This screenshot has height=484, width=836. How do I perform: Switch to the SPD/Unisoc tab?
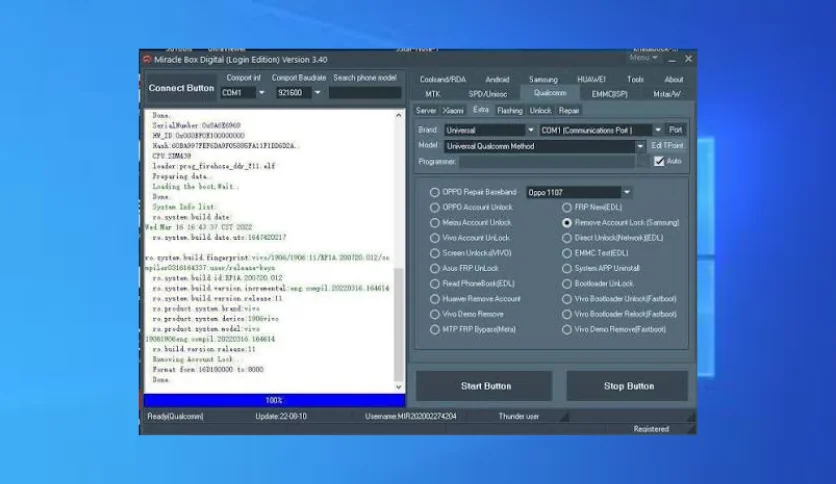[488, 94]
